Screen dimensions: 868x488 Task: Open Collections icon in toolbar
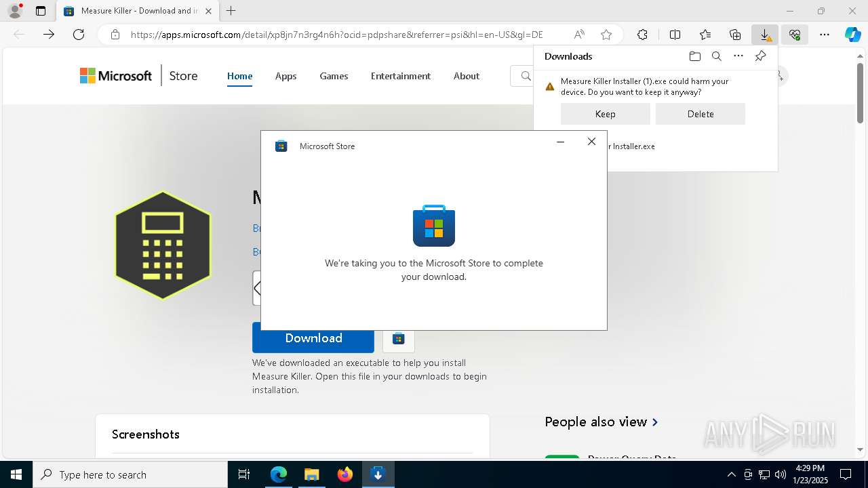(735, 35)
